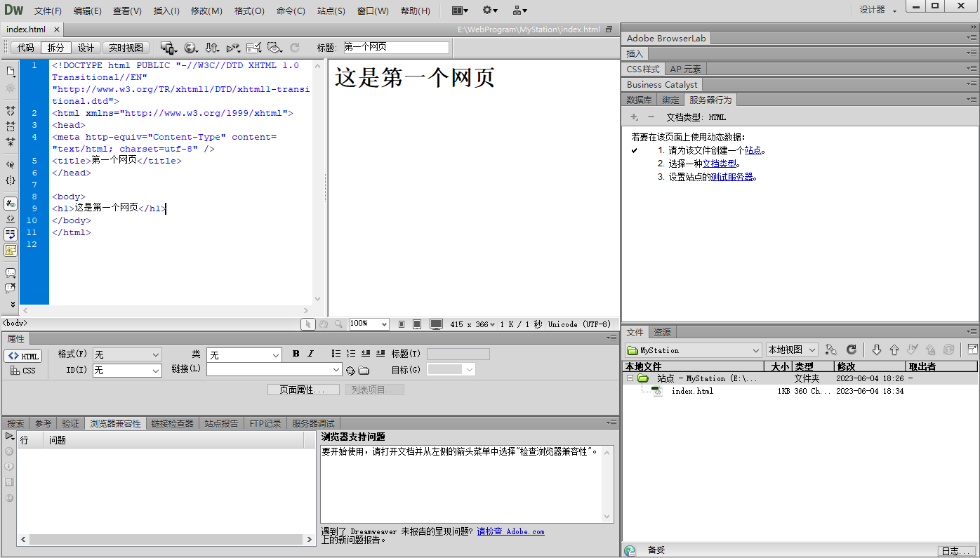Toggle 实时视图 live view
Viewport: 980px width, 558px height.
(126, 48)
